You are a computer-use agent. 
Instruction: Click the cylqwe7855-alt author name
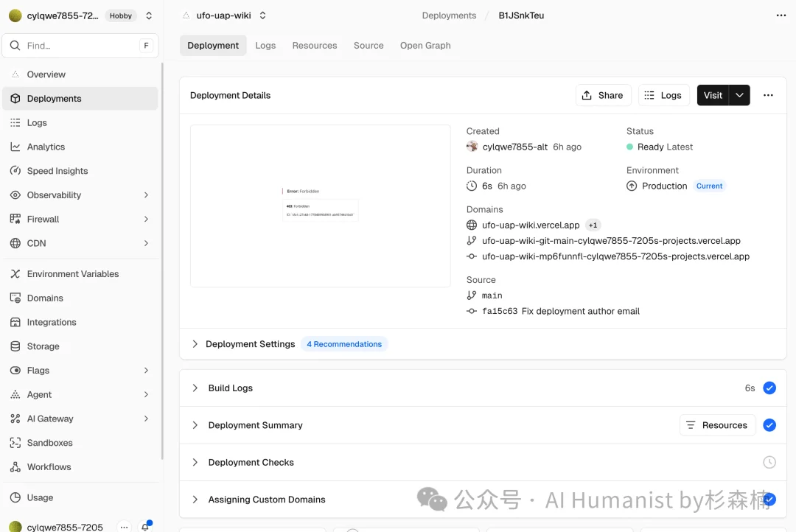tap(514, 147)
